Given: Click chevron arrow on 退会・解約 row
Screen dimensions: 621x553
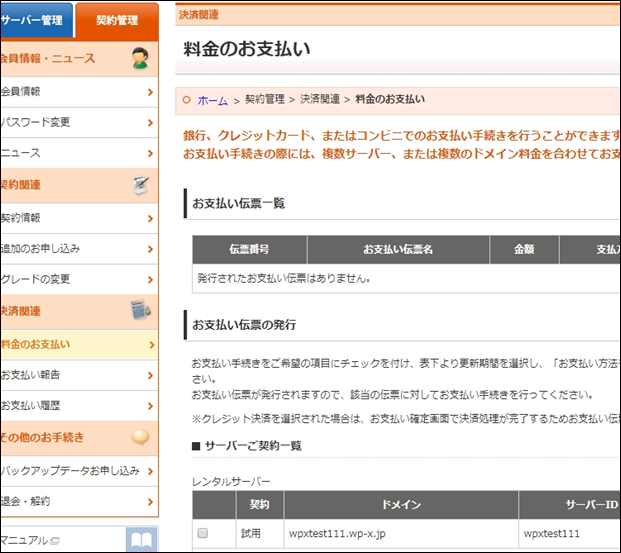Looking at the screenshot, I should [150, 502].
